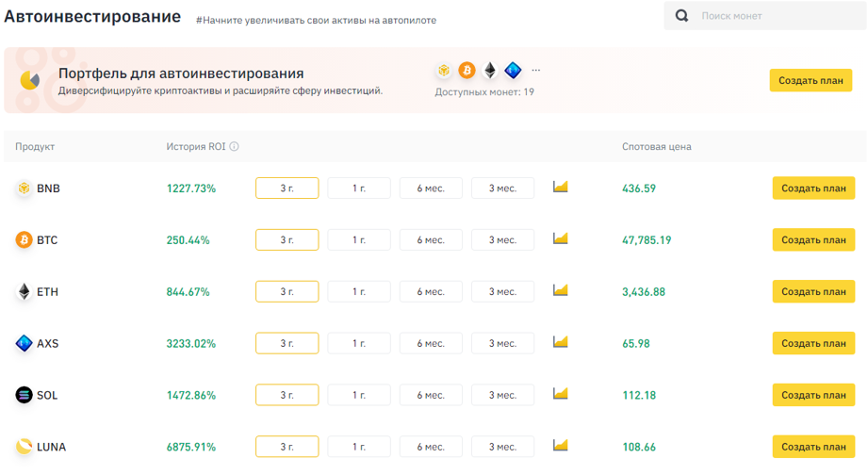Click Создать план for SOL

click(813, 395)
